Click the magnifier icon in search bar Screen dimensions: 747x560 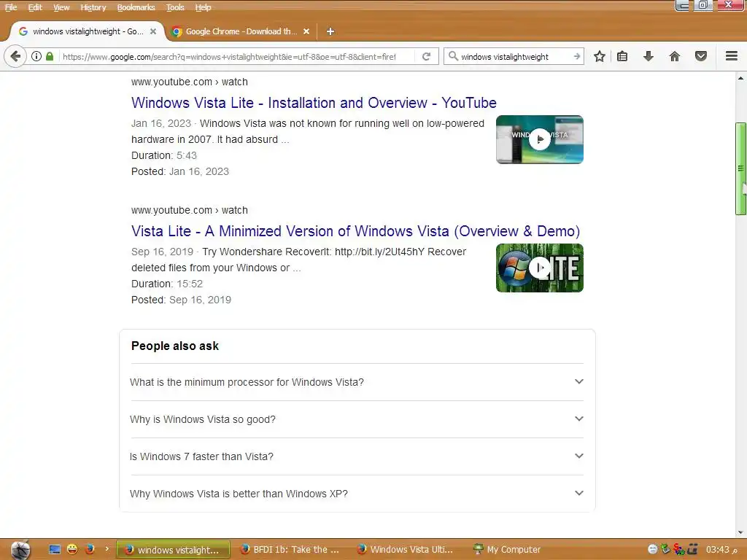click(453, 56)
